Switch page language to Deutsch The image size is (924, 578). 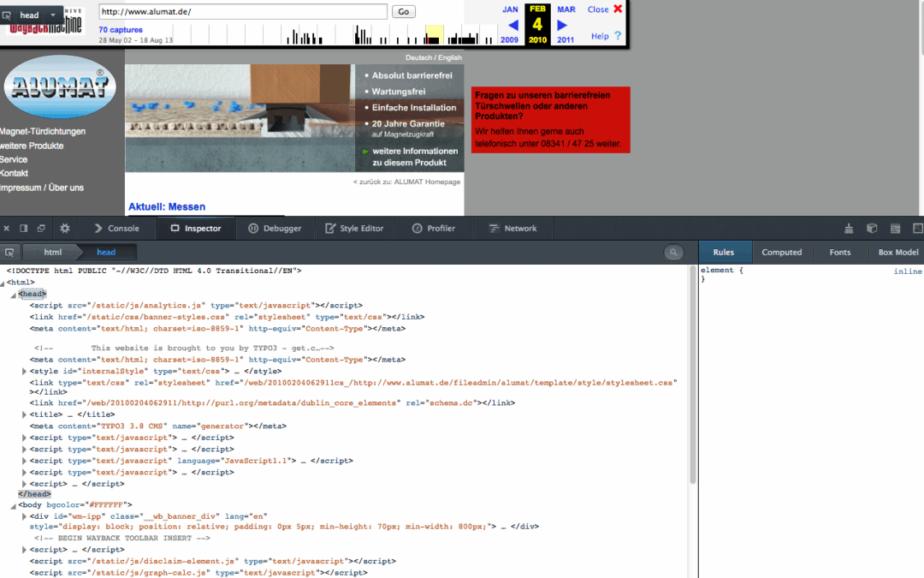pyautogui.click(x=418, y=58)
